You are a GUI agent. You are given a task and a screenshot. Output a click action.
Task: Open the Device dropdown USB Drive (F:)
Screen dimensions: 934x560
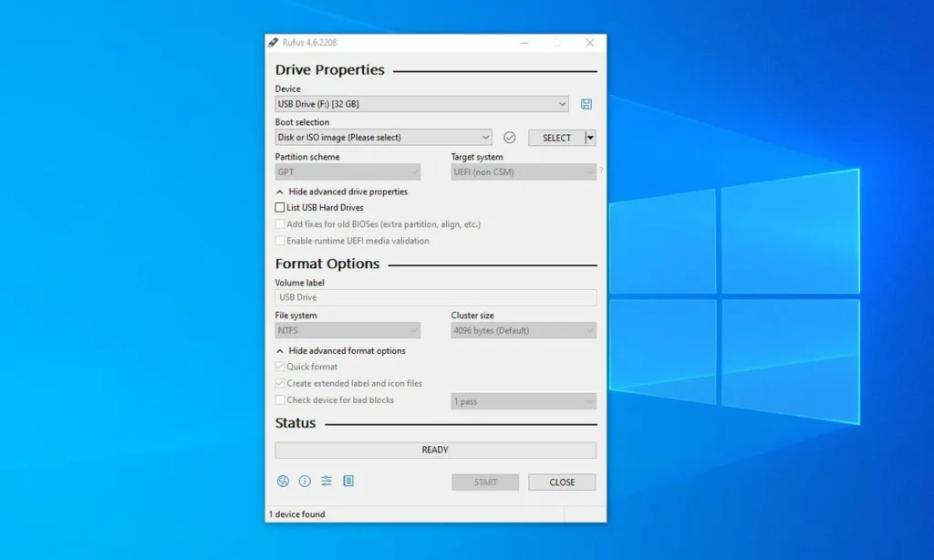tap(421, 104)
